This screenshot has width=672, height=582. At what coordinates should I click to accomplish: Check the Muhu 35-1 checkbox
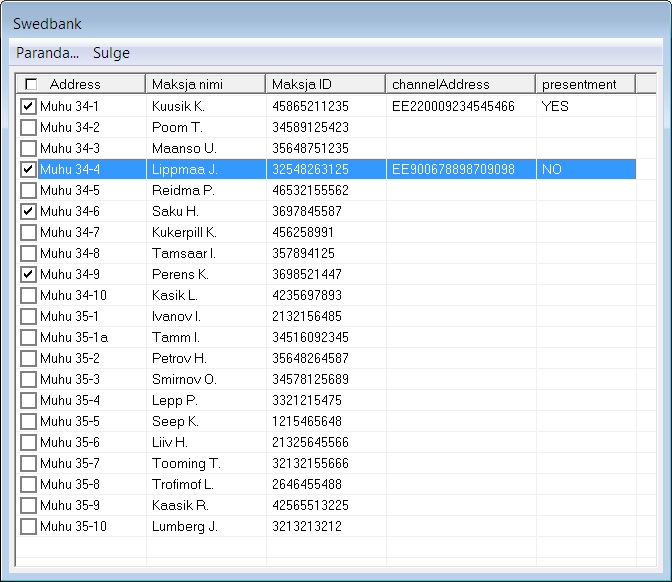[28, 316]
